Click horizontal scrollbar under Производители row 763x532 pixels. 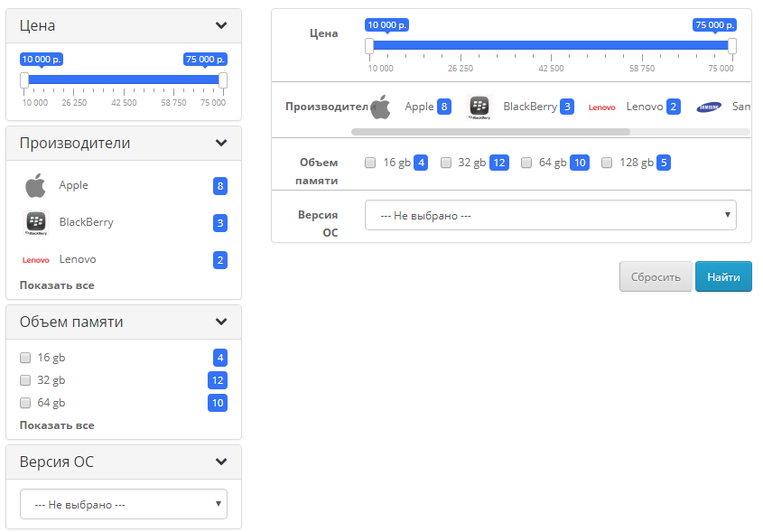coord(490,132)
